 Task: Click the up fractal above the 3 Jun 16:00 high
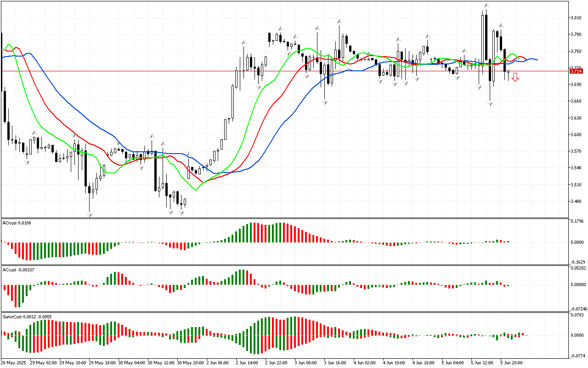tap(339, 21)
